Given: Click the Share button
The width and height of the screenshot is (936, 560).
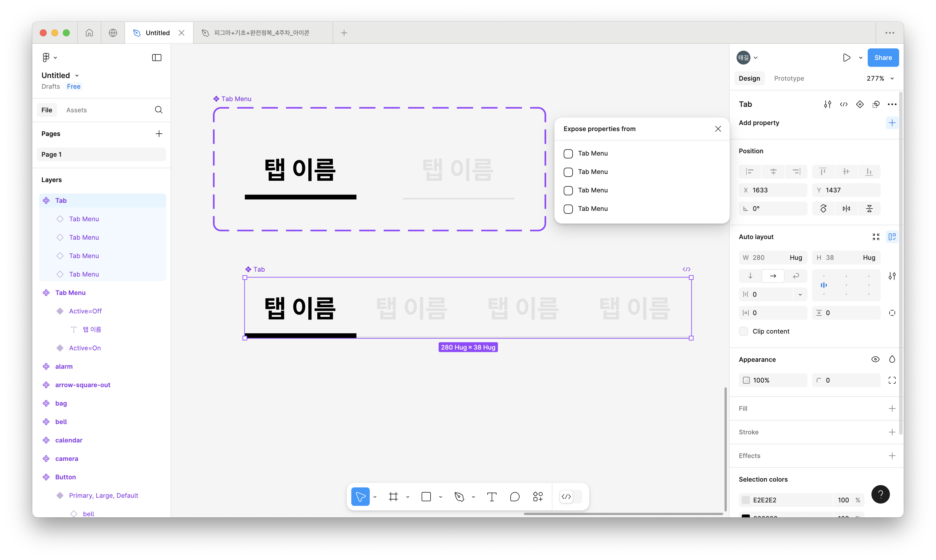Looking at the screenshot, I should pos(883,58).
